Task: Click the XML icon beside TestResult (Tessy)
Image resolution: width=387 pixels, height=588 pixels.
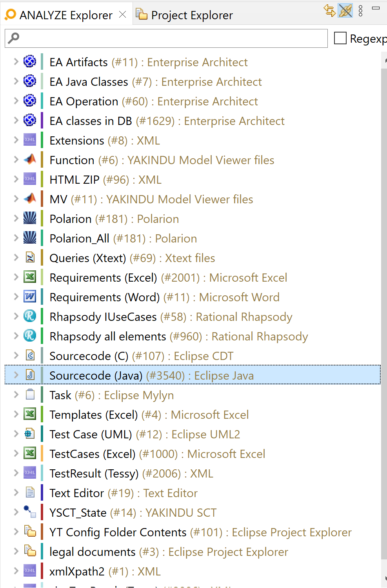Action: 30,473
